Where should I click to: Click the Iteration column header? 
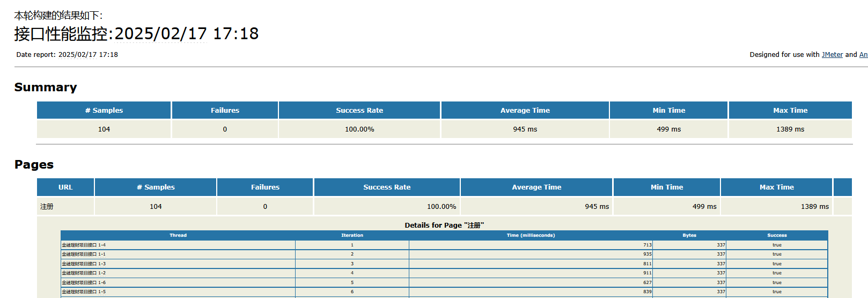(352, 235)
